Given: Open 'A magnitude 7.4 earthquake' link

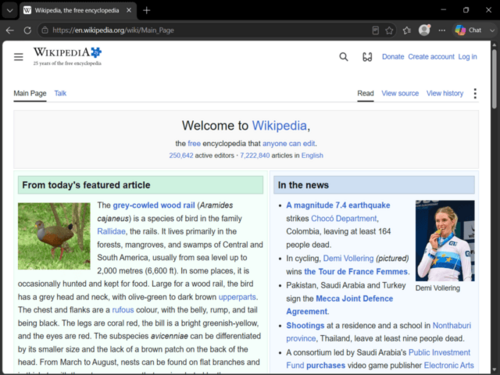Looking at the screenshot, I should point(338,205).
